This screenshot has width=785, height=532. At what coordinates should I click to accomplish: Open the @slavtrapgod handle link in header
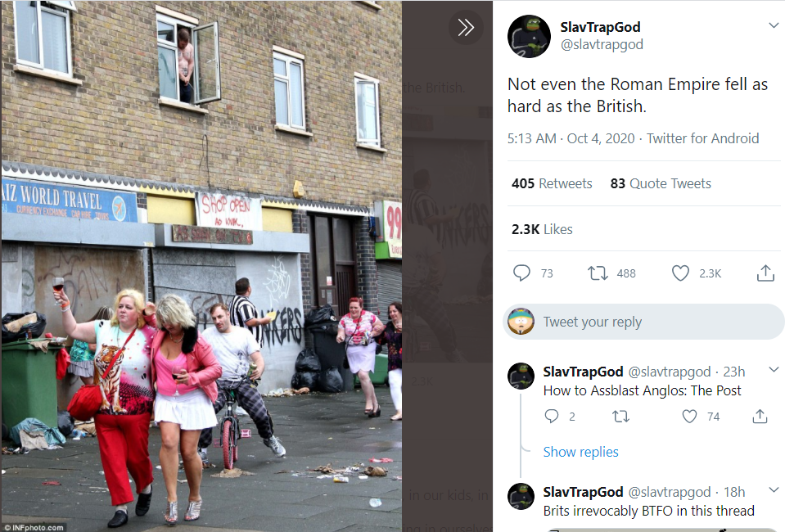pos(602,44)
